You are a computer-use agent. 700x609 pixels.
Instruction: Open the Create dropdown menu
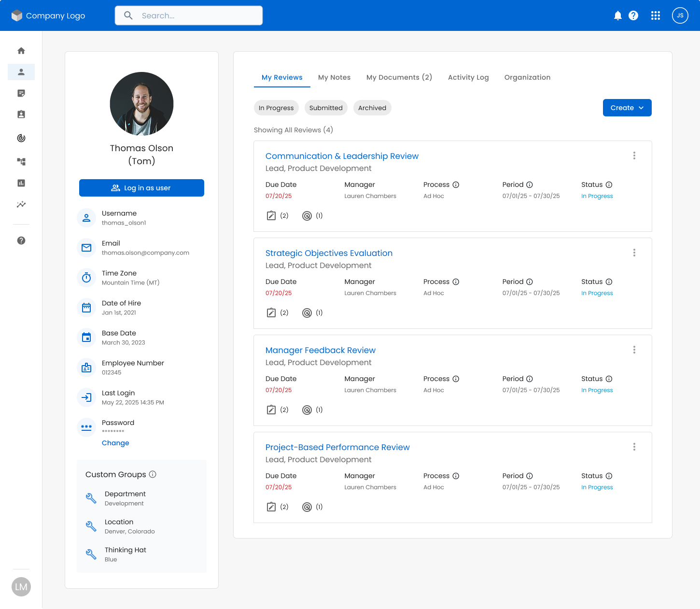pos(627,108)
